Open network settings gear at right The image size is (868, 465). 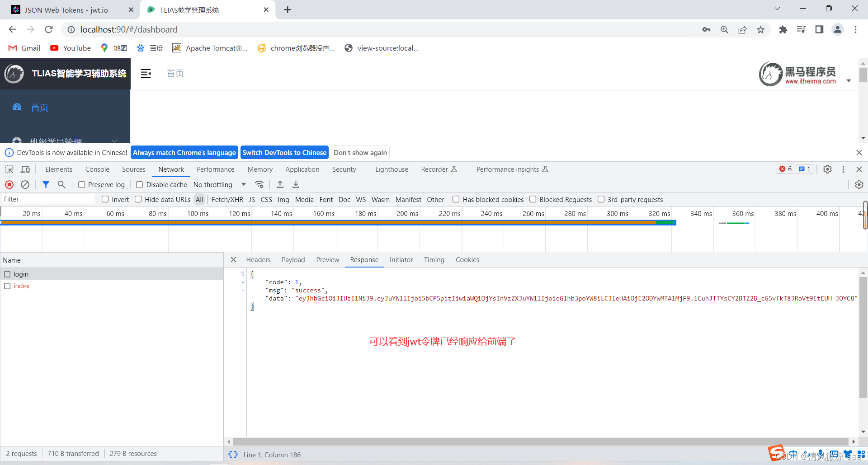[x=859, y=184]
